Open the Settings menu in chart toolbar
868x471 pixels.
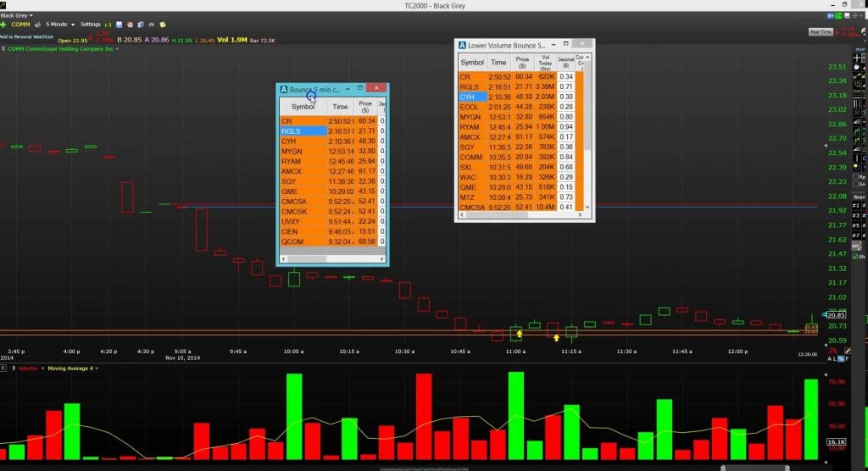pyautogui.click(x=90, y=25)
